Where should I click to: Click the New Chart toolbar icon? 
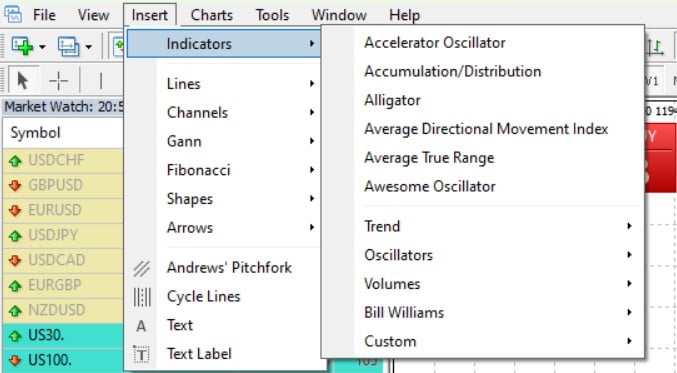[22, 46]
